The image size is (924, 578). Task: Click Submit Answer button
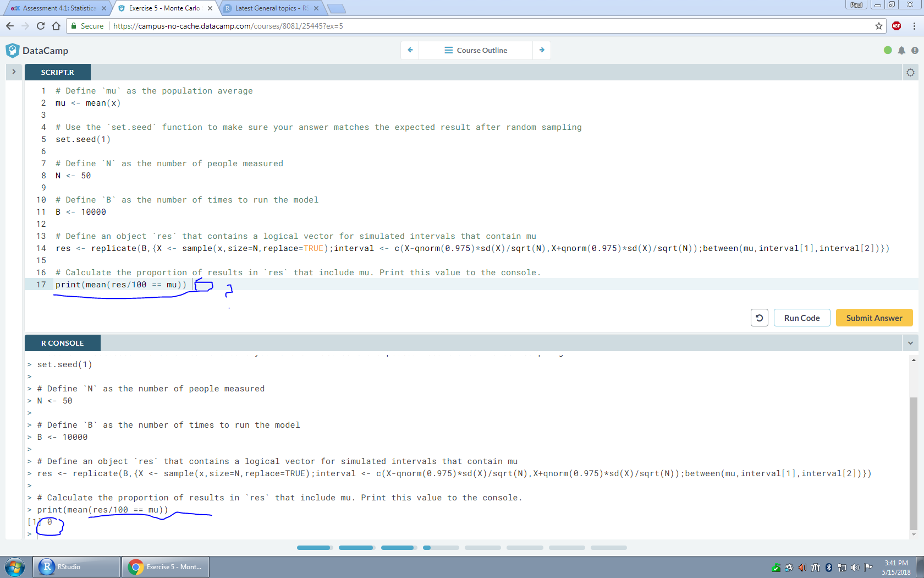click(874, 318)
